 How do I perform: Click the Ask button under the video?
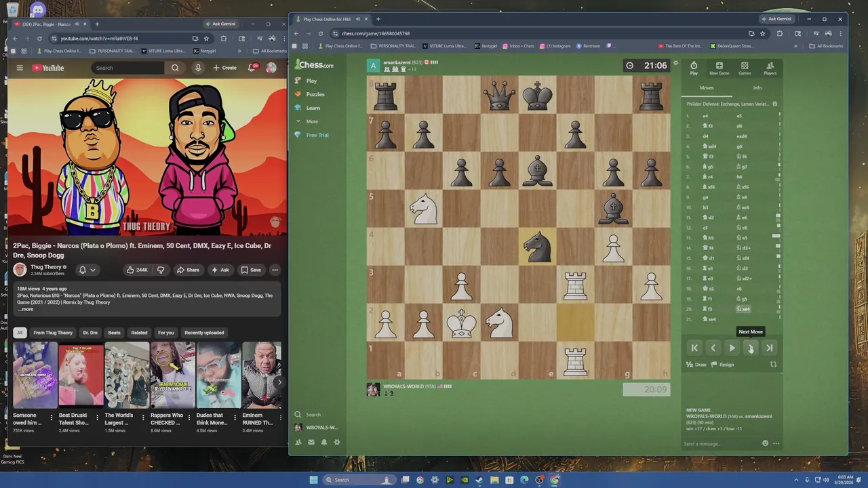click(x=220, y=270)
